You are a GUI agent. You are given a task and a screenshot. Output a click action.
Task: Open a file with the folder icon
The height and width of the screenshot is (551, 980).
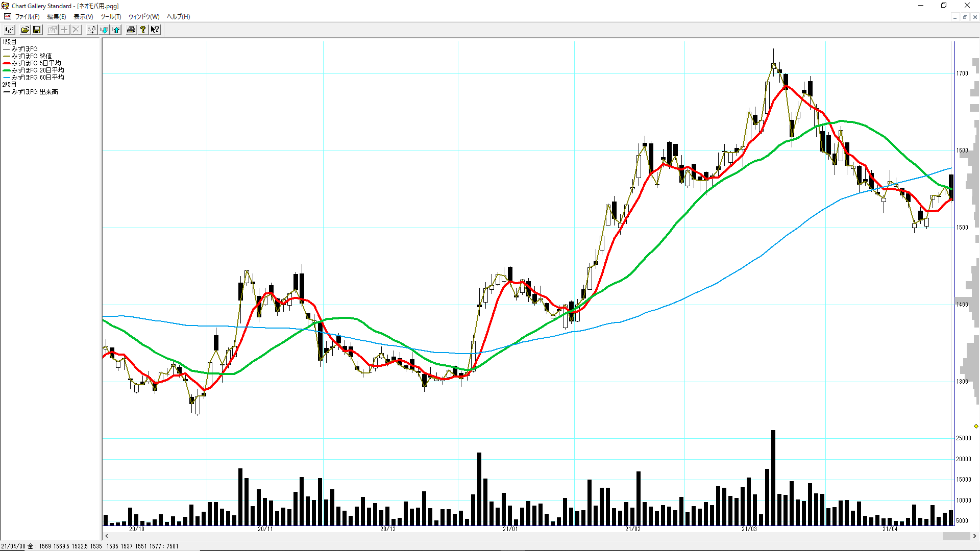click(25, 30)
